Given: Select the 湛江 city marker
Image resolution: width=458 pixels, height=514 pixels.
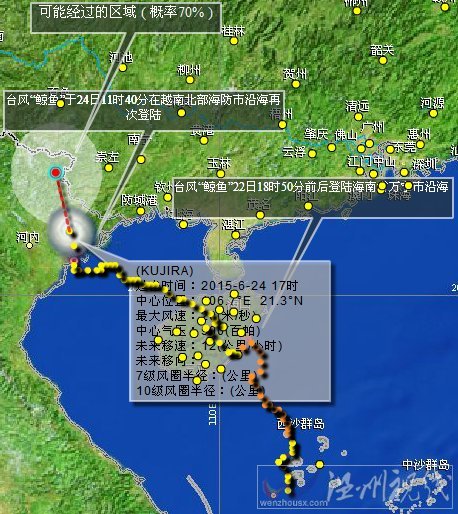Looking at the screenshot, I should pyautogui.click(x=236, y=235).
